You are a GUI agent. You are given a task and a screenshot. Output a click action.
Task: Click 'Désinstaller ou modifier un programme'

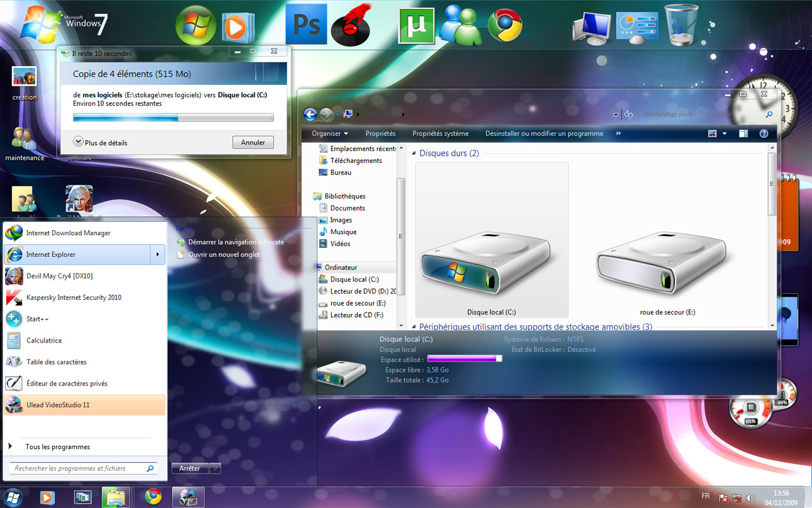pyautogui.click(x=544, y=134)
